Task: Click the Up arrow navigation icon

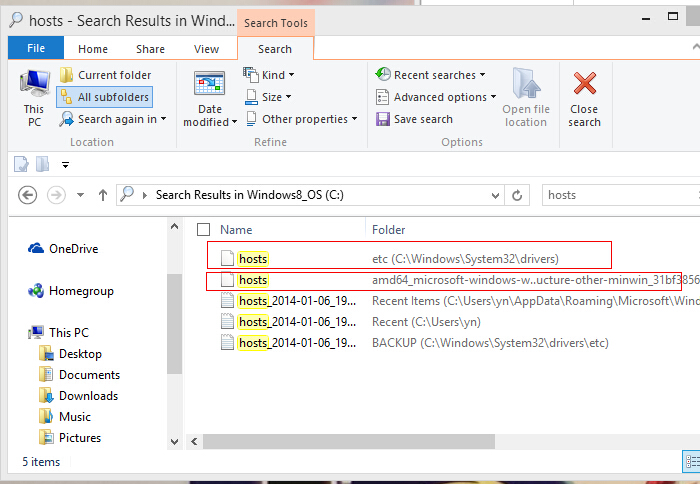Action: 102,195
